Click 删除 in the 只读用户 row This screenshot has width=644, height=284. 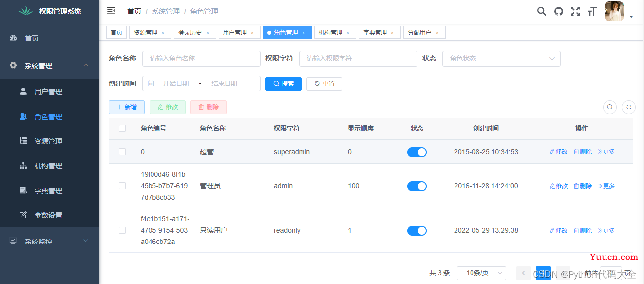point(583,230)
